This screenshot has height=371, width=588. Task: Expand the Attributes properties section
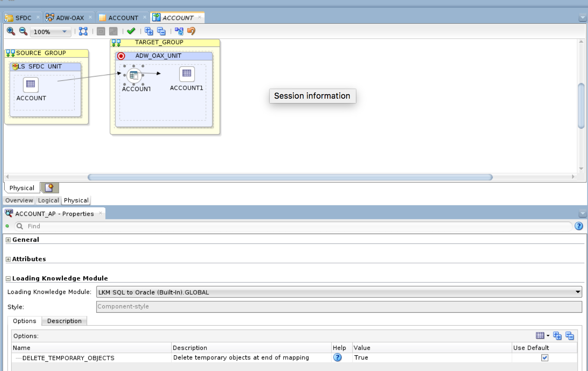(8, 259)
